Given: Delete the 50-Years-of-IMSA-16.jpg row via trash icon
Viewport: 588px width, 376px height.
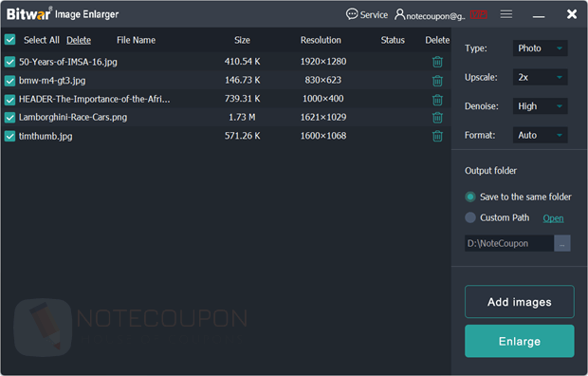Looking at the screenshot, I should 437,62.
